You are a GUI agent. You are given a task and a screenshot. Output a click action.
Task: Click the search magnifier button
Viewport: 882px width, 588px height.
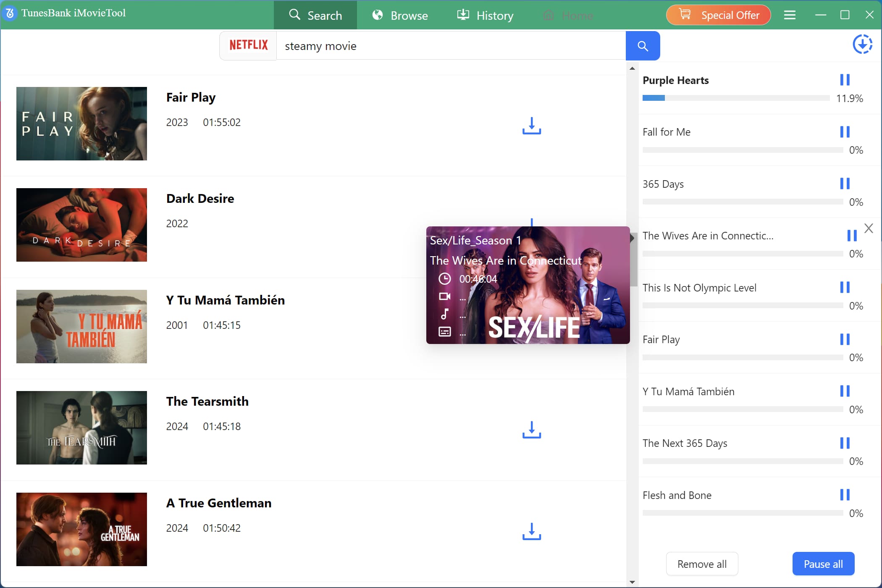point(642,45)
